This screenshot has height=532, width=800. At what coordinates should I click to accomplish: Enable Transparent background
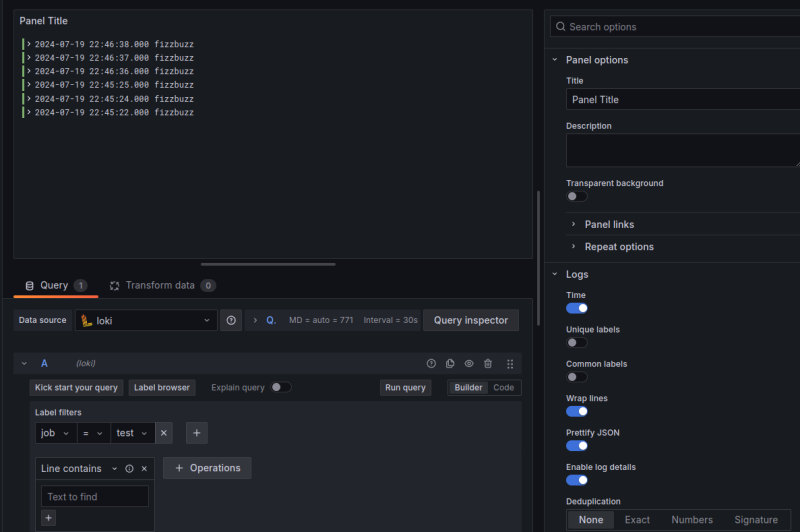click(x=577, y=196)
